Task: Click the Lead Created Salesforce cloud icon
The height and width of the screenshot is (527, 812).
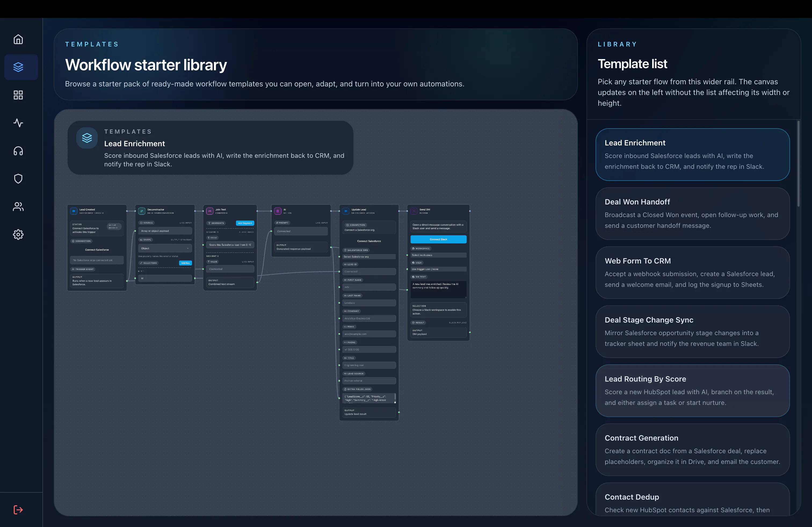Action: coord(74,211)
